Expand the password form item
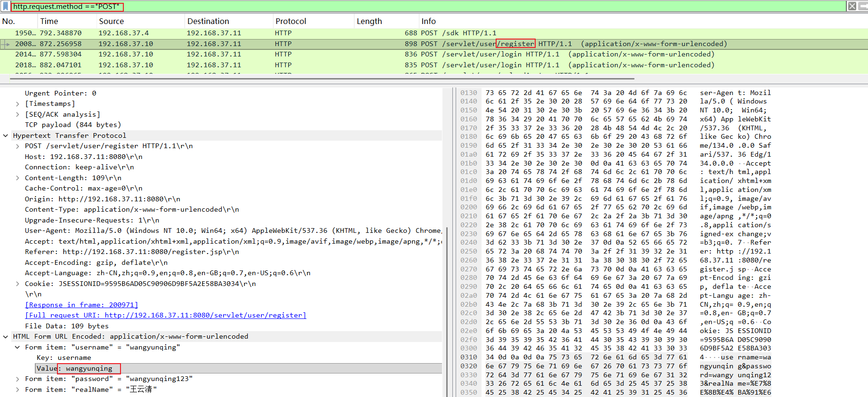868x397 pixels. tap(17, 379)
